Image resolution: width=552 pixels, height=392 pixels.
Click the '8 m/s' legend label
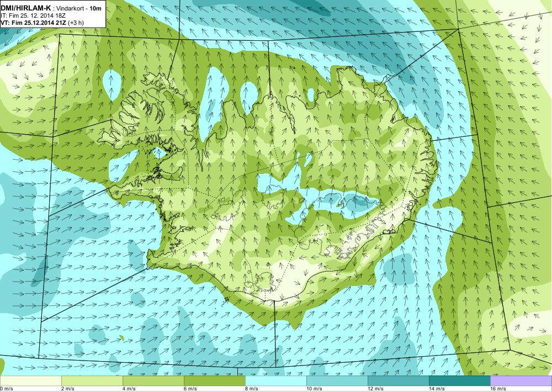pyautogui.click(x=251, y=389)
